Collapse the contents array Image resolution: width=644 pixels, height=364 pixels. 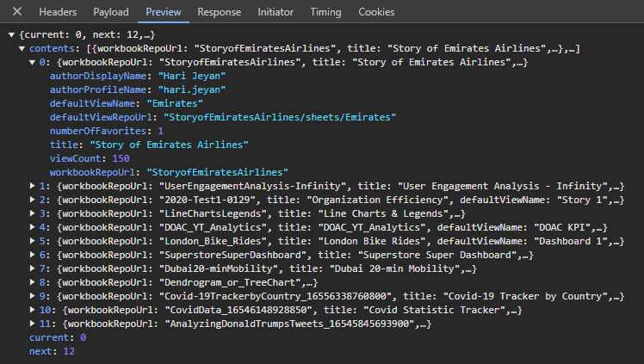click(22, 49)
